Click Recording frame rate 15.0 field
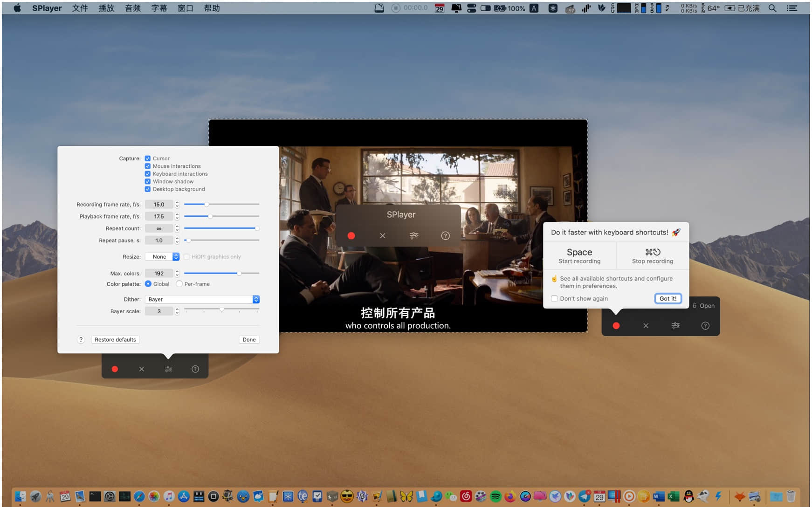 point(159,205)
